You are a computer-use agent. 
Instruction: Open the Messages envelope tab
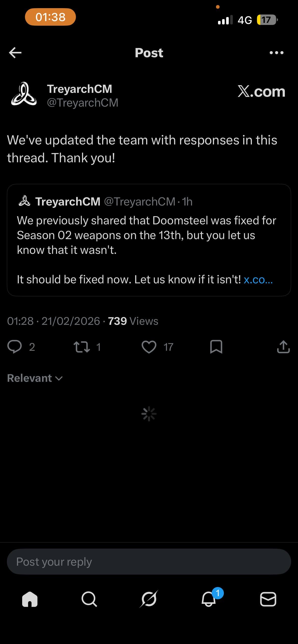click(268, 599)
